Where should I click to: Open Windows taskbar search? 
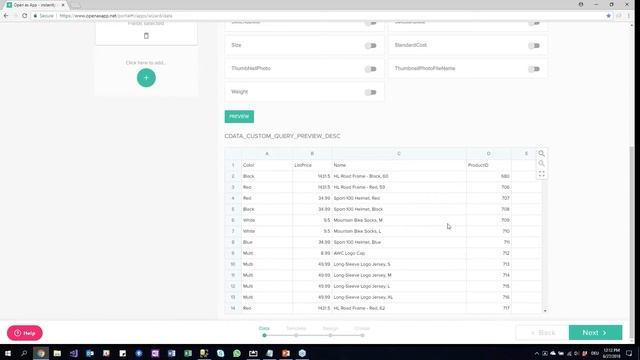tap(24, 353)
